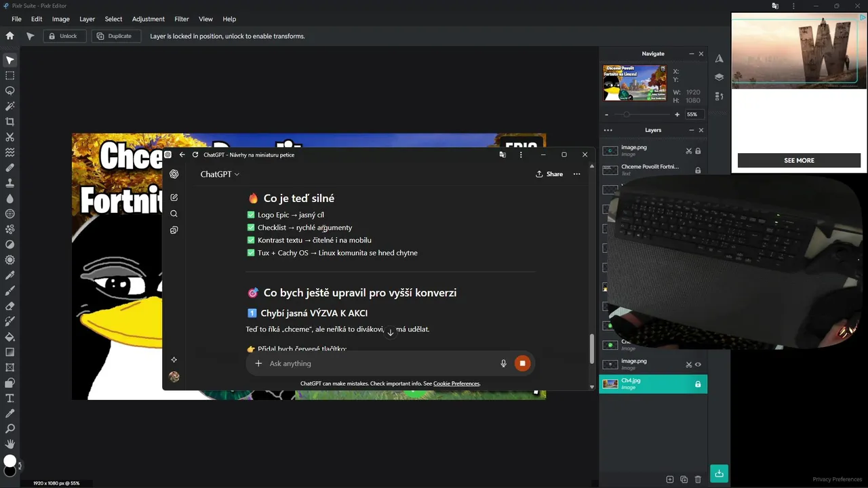Open the Adjustment menu
Image resolution: width=868 pixels, height=488 pixels.
click(149, 19)
